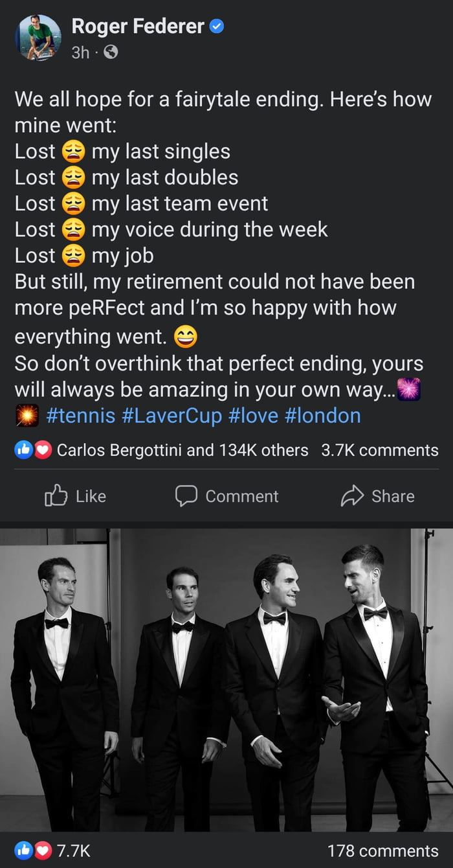Like the post with thumbs-up button
This screenshot has height=868, width=453.
click(75, 496)
